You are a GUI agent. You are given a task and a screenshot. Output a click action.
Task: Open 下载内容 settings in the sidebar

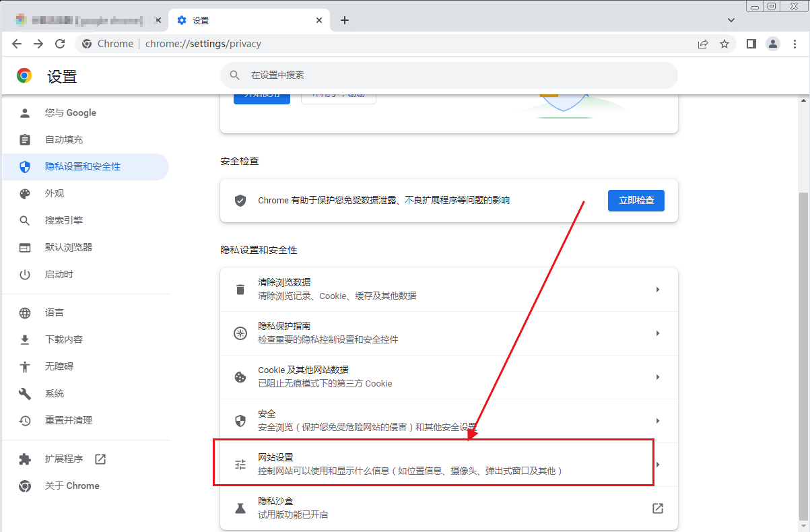point(86,339)
